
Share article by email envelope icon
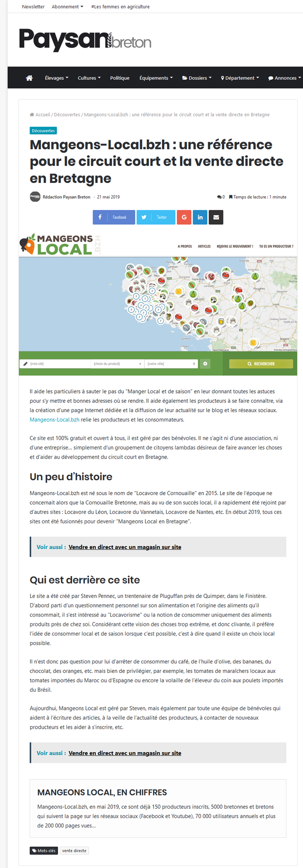coord(216,217)
